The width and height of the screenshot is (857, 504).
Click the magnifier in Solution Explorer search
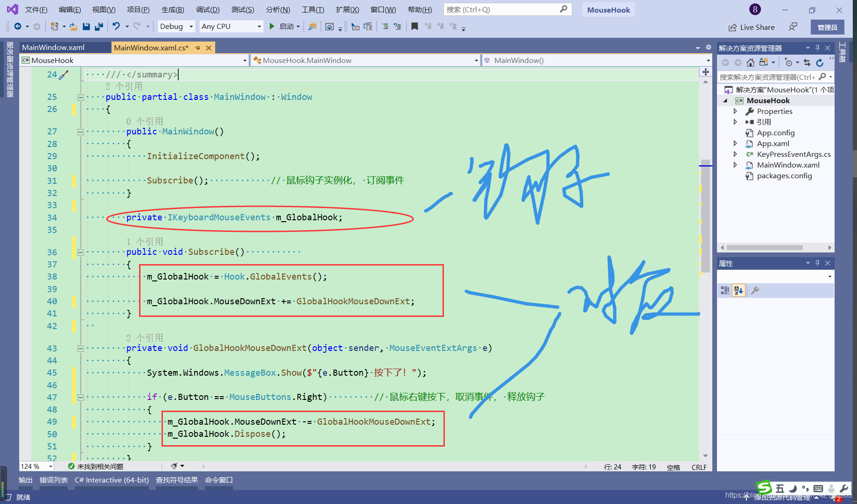(x=822, y=77)
